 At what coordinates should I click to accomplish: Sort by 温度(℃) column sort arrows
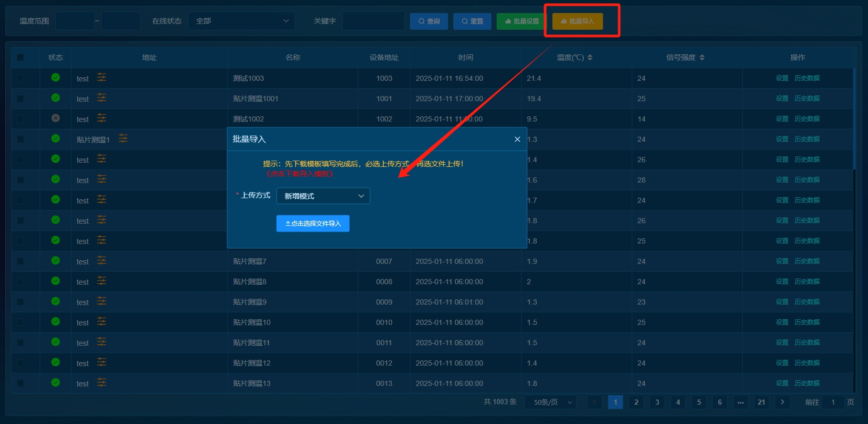590,57
